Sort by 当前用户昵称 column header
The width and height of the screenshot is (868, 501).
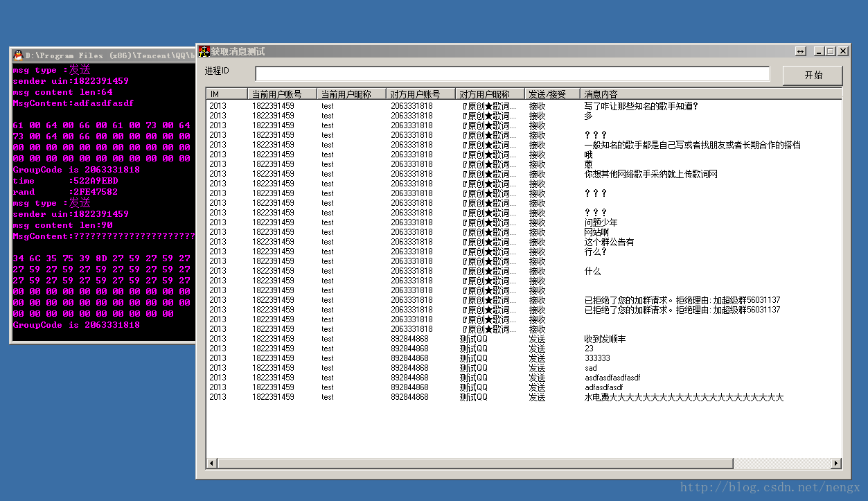[351, 94]
